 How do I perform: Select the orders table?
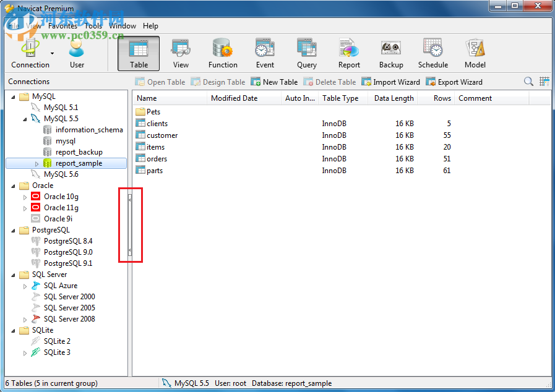pos(152,158)
